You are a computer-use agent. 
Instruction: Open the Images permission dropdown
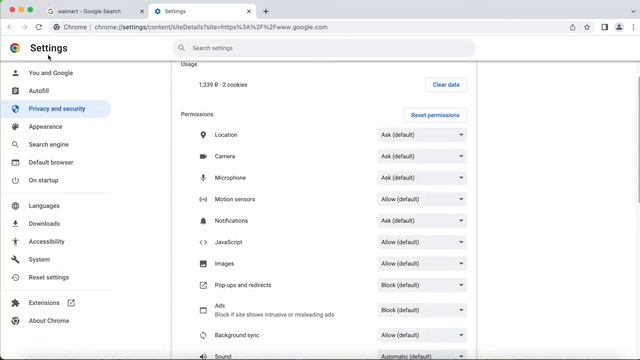coord(422,264)
